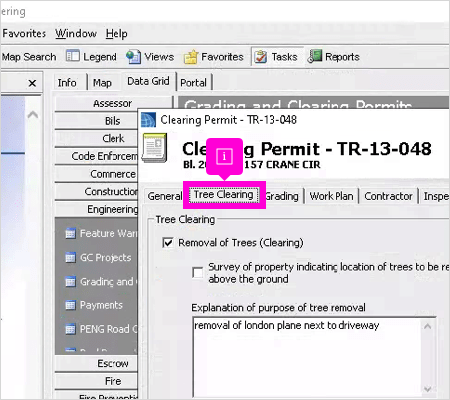450x400 pixels.
Task: Close the left panel with X
Action: coord(32,83)
